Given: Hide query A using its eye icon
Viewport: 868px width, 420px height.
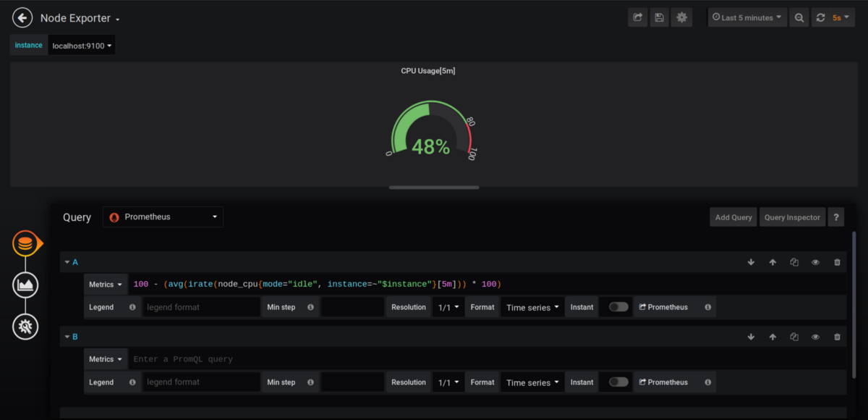Looking at the screenshot, I should 816,262.
